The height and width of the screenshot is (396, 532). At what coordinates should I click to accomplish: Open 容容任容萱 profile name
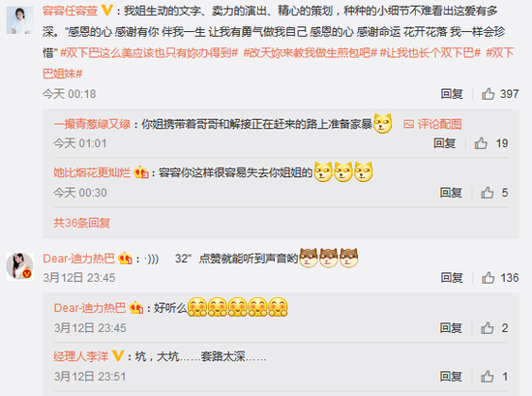pos(71,11)
